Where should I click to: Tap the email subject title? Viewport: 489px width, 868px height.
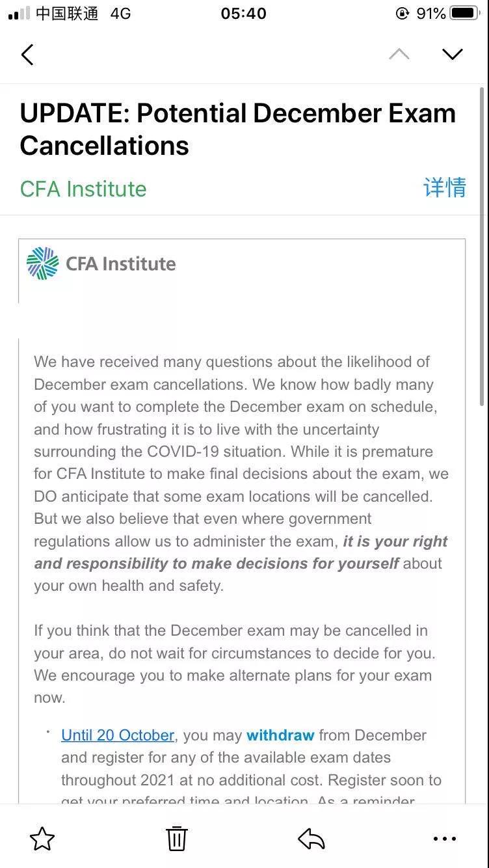pos(237,129)
